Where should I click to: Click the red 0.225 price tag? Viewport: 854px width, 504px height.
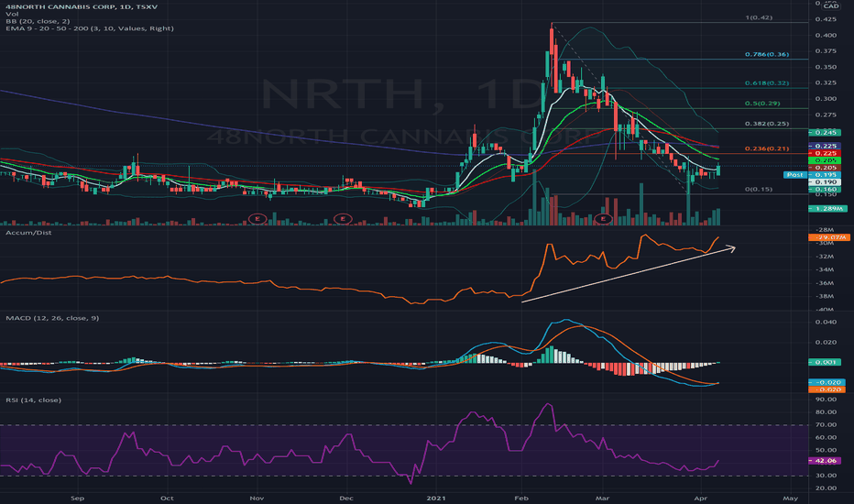pos(825,153)
